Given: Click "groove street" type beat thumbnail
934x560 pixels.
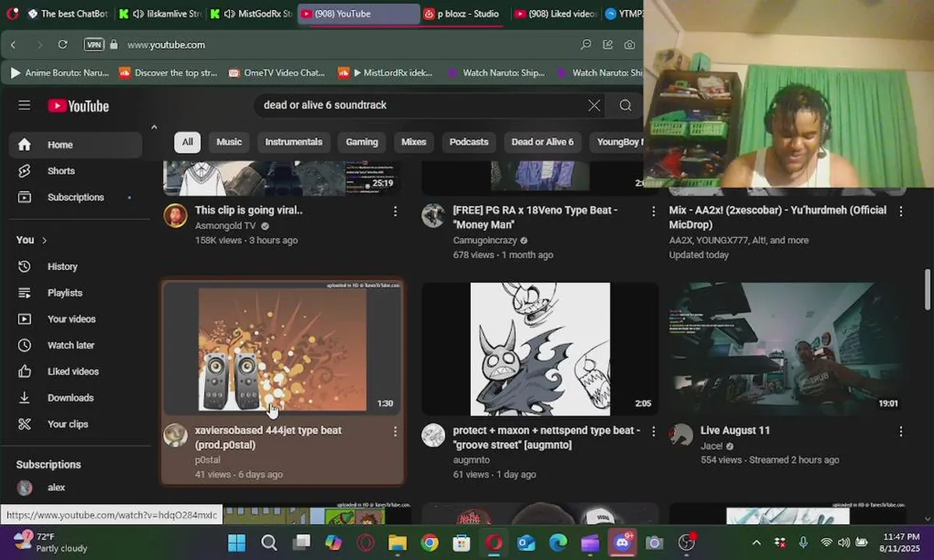Looking at the screenshot, I should [x=540, y=348].
